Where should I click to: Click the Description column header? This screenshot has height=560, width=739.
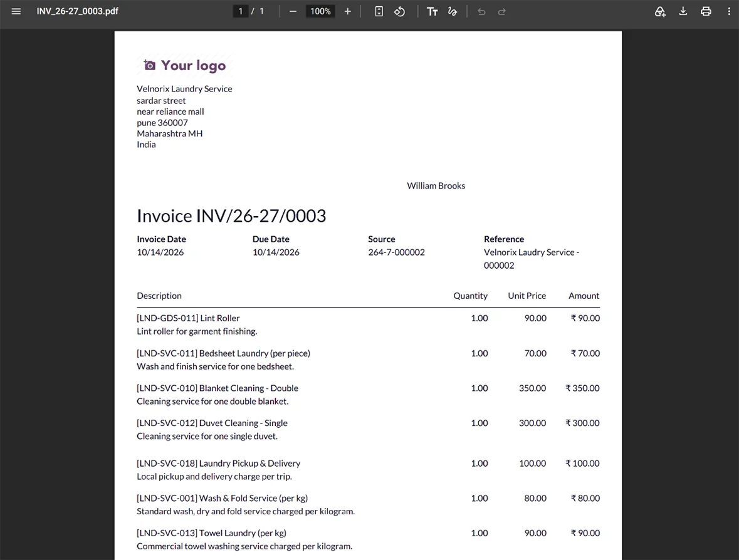(x=159, y=296)
